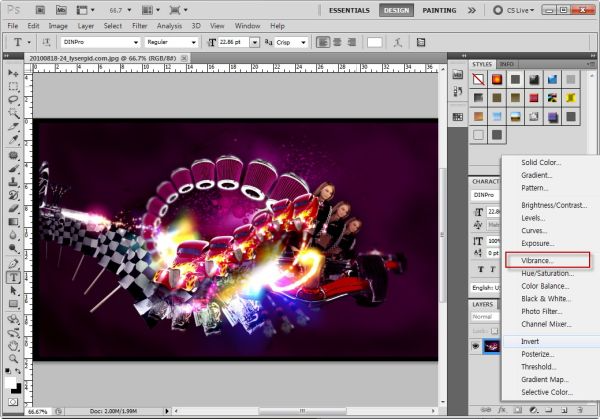The width and height of the screenshot is (600, 419).
Task: Select the Pen tool
Action: (x=13, y=264)
